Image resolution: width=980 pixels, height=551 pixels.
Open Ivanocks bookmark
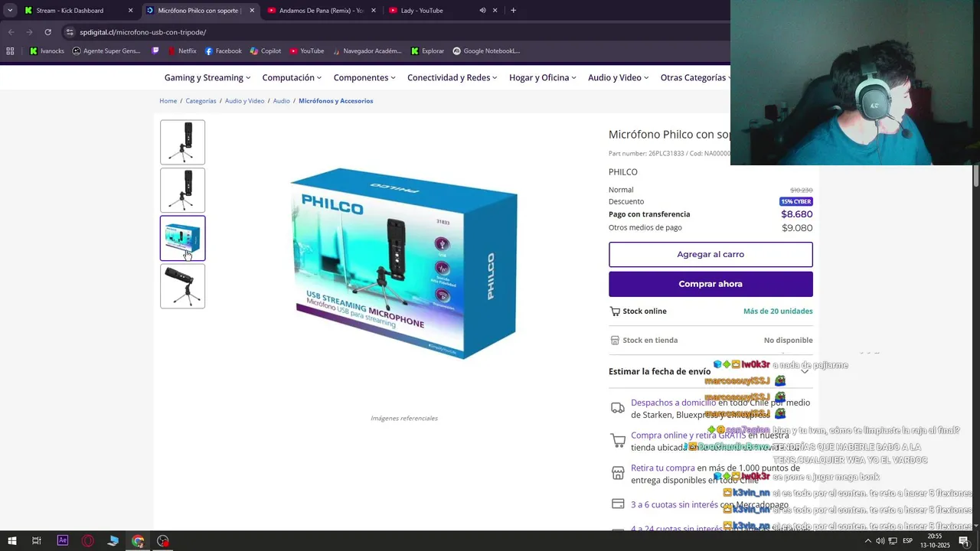(x=47, y=51)
